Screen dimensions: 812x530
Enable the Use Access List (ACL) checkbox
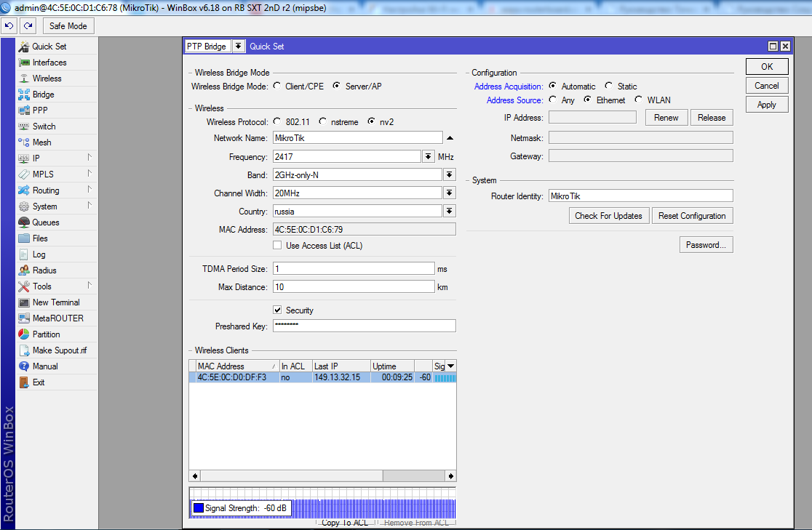[277, 245]
